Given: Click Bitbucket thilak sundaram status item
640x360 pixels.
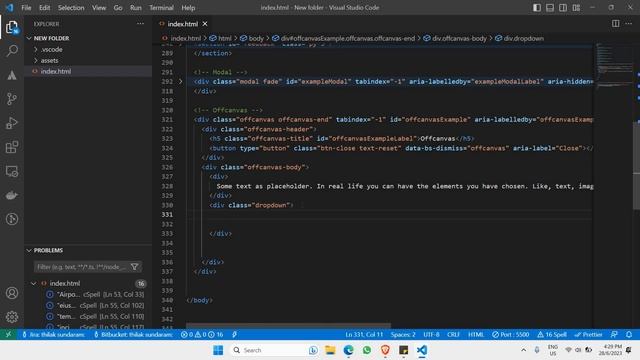Looking at the screenshot, I should 133,334.
